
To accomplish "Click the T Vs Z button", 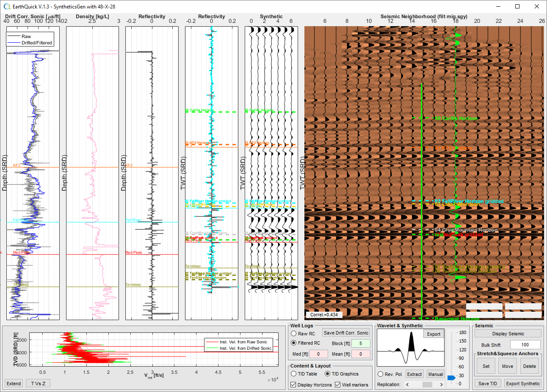I will click(38, 384).
